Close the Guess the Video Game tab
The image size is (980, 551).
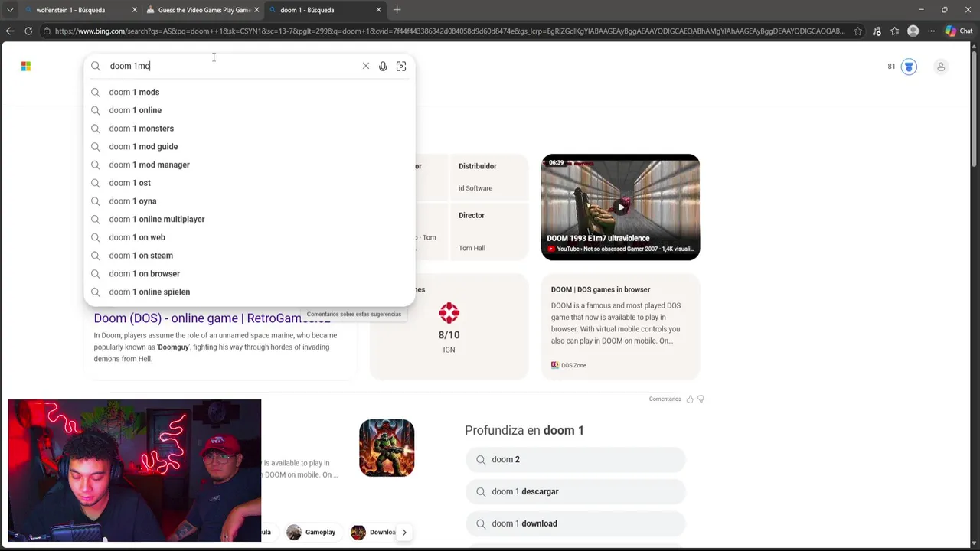tap(256, 10)
